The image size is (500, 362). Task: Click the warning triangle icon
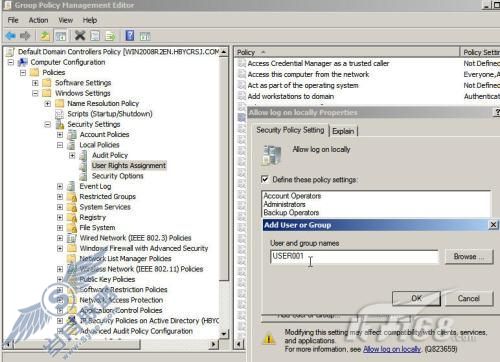pos(269,339)
